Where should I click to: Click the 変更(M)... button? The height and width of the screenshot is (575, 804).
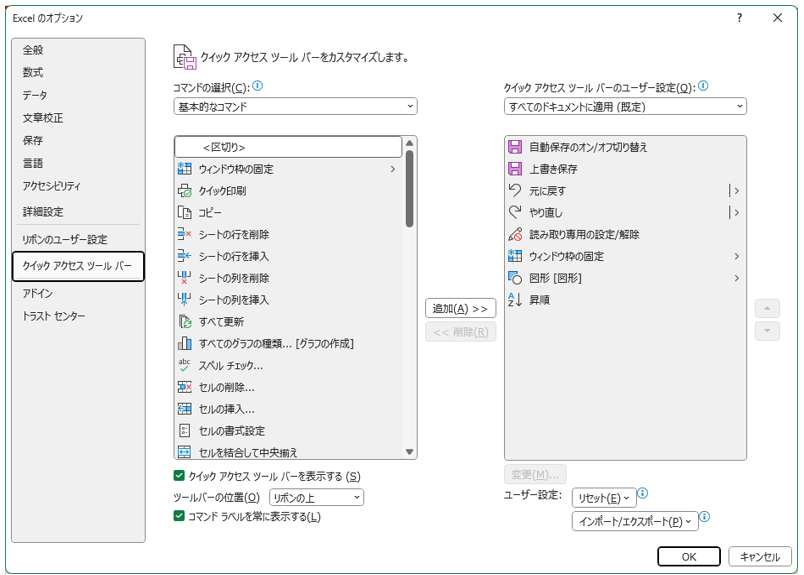point(535,474)
